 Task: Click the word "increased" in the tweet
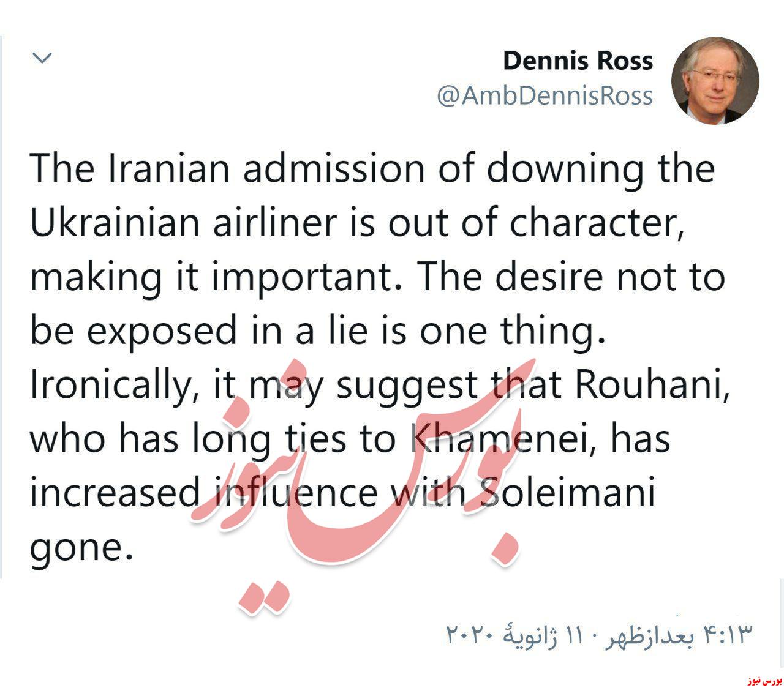pos(115,493)
